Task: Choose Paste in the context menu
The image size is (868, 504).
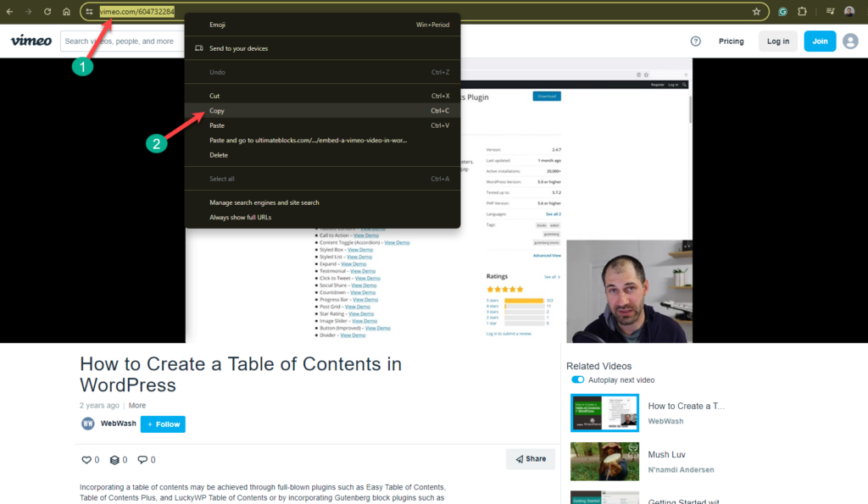Action: coord(322,125)
